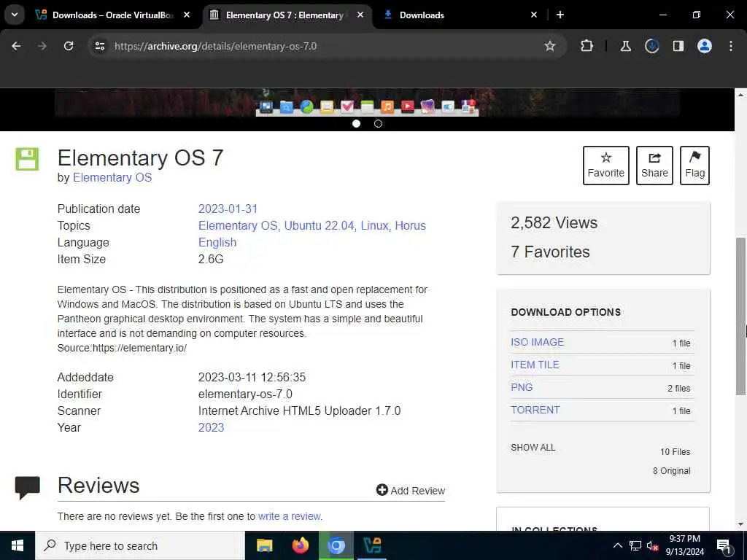Image resolution: width=747 pixels, height=560 pixels.
Task: Click the network tray icon
Action: 635,545
